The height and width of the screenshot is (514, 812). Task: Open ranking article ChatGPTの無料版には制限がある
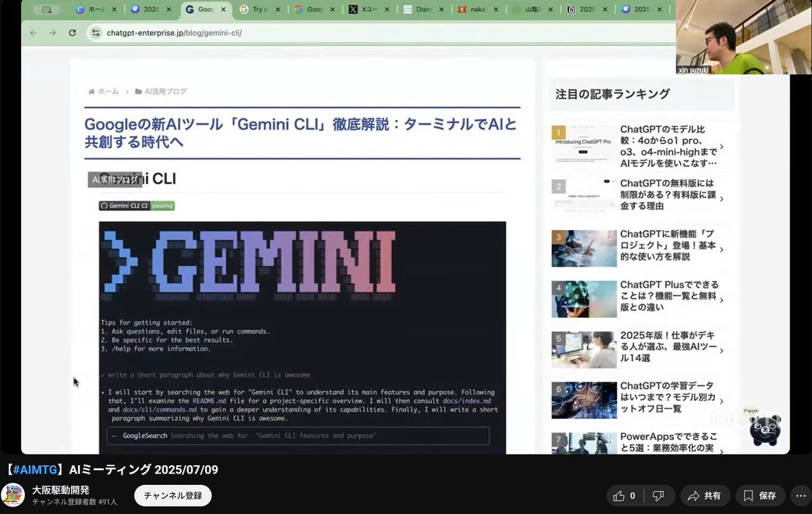coord(667,195)
